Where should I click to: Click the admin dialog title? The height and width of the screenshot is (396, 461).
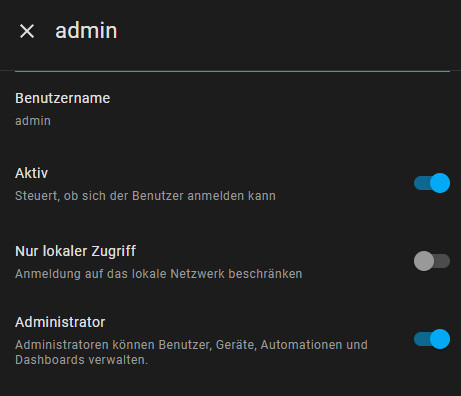point(86,31)
